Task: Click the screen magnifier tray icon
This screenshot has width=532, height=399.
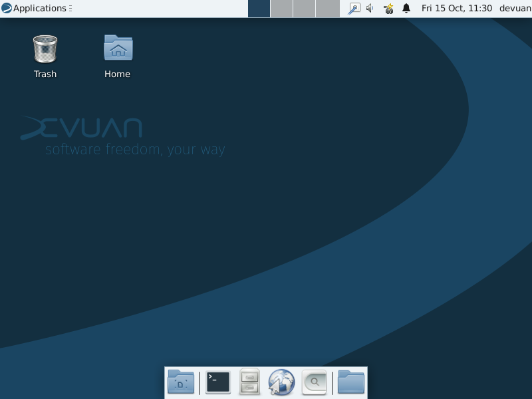Action: [x=354, y=9]
